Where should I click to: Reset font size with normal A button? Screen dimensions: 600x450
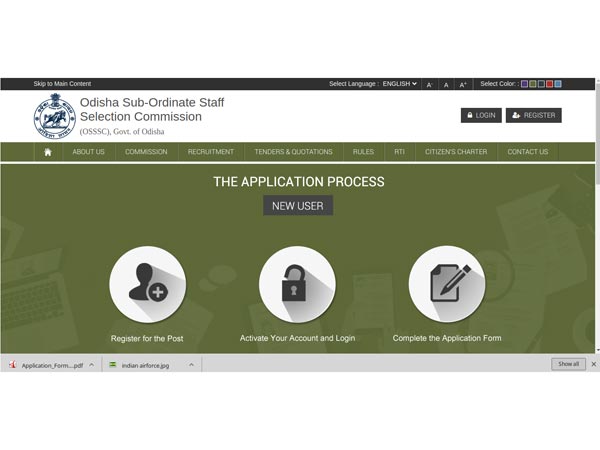[x=446, y=85]
